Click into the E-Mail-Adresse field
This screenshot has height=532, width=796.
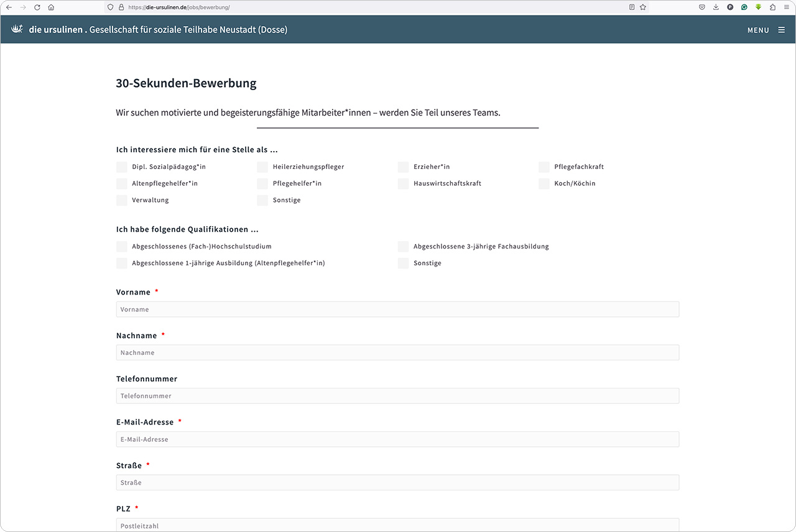click(397, 439)
